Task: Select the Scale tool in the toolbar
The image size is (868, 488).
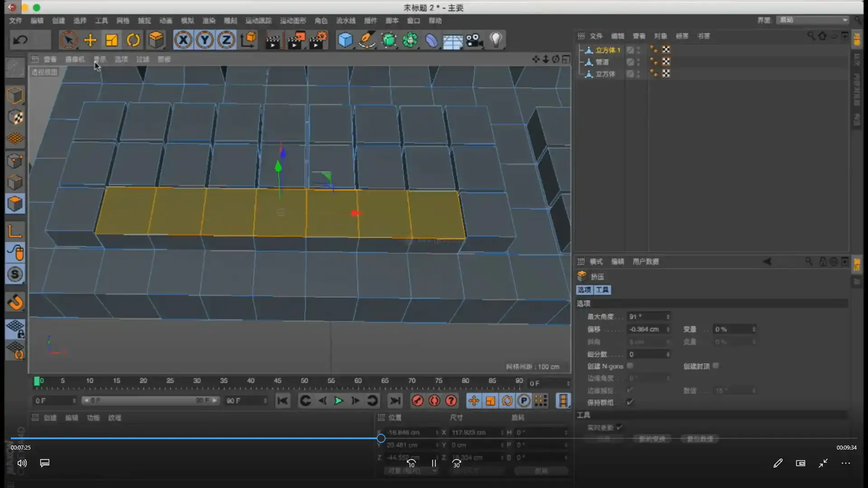Action: pyautogui.click(x=112, y=40)
